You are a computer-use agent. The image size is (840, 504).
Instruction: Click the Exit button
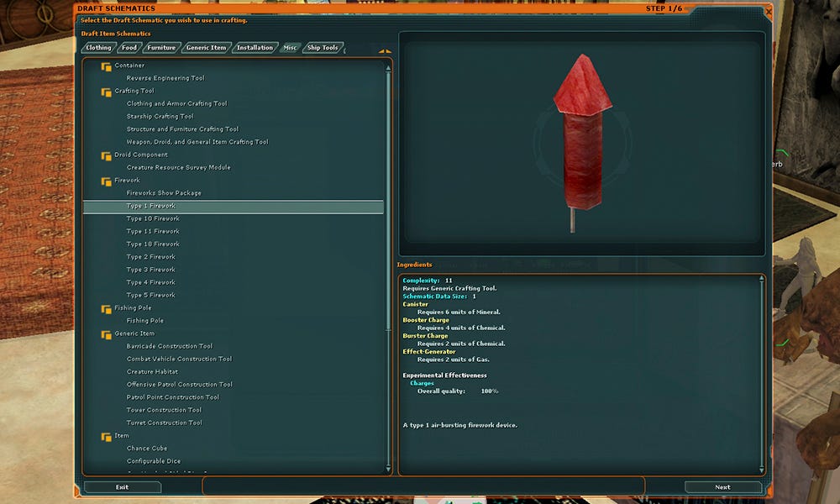click(122, 487)
